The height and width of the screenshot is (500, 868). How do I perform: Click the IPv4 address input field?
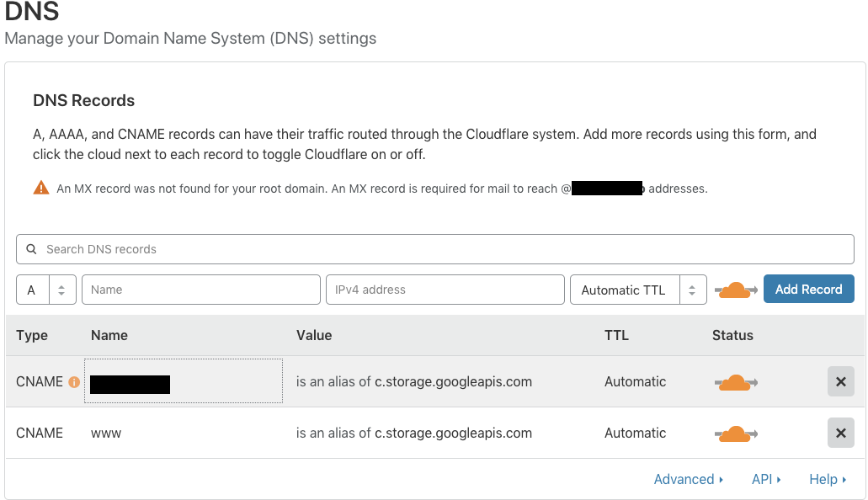445,290
